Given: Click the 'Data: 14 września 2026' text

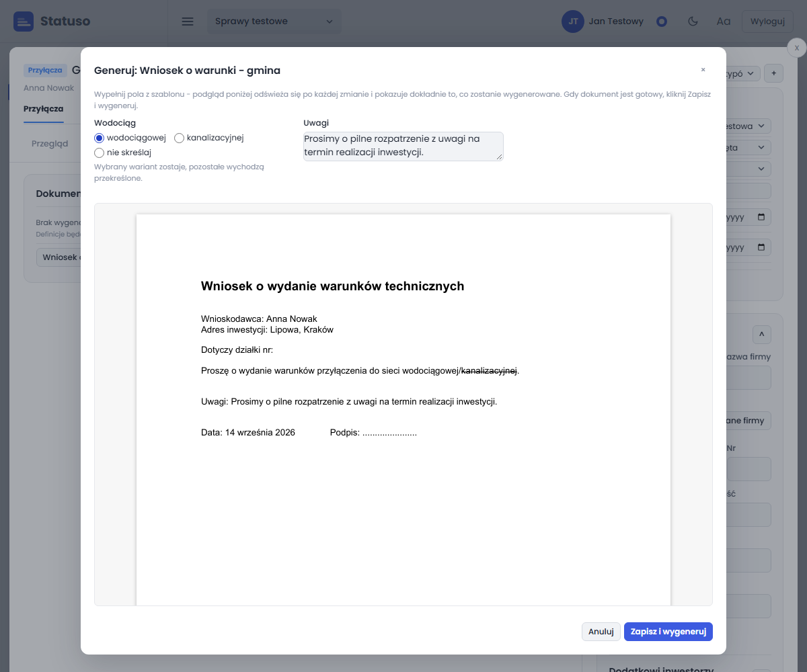Looking at the screenshot, I should pos(248,433).
